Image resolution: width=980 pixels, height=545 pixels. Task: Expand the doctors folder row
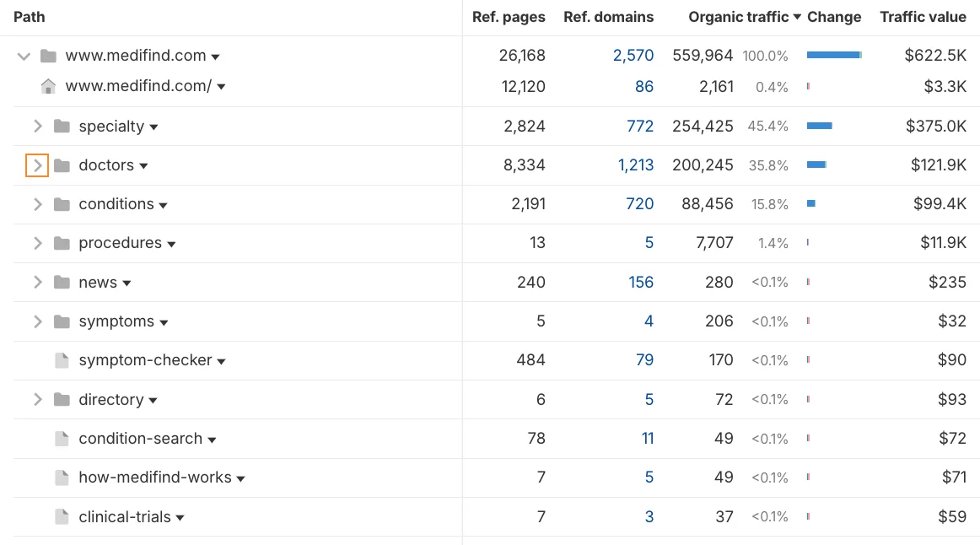click(36, 165)
